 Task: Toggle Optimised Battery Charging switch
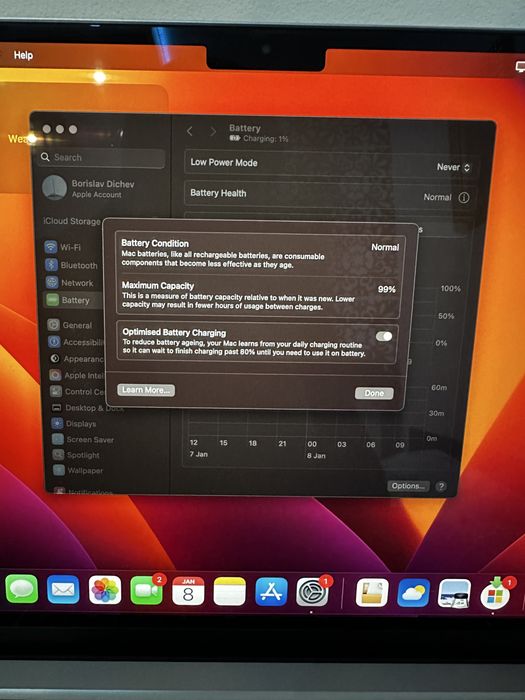pyautogui.click(x=384, y=336)
